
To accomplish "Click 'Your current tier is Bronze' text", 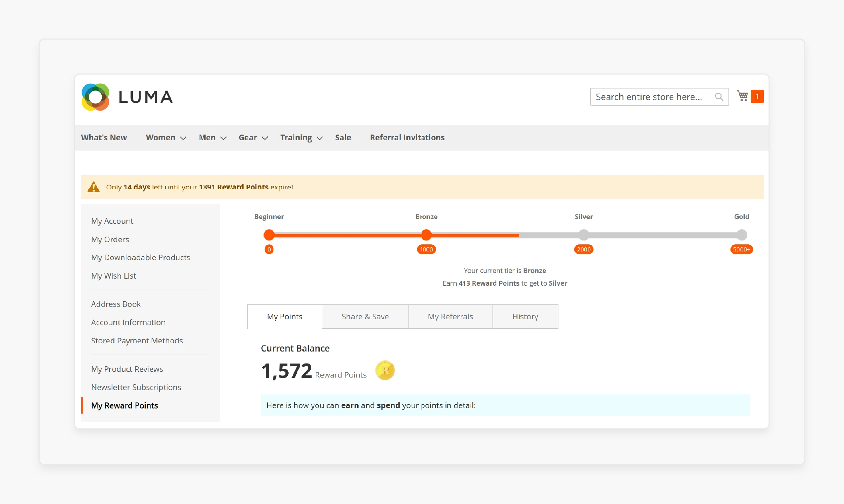I will coord(505,271).
